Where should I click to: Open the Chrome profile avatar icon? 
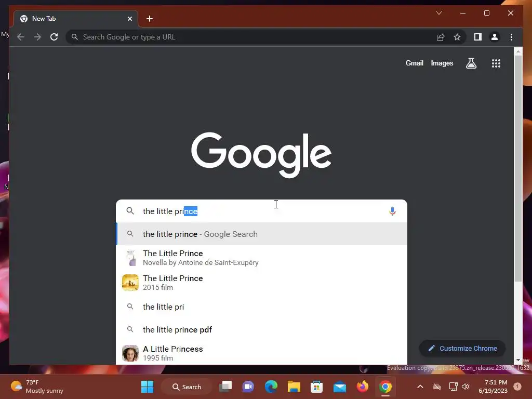(495, 37)
